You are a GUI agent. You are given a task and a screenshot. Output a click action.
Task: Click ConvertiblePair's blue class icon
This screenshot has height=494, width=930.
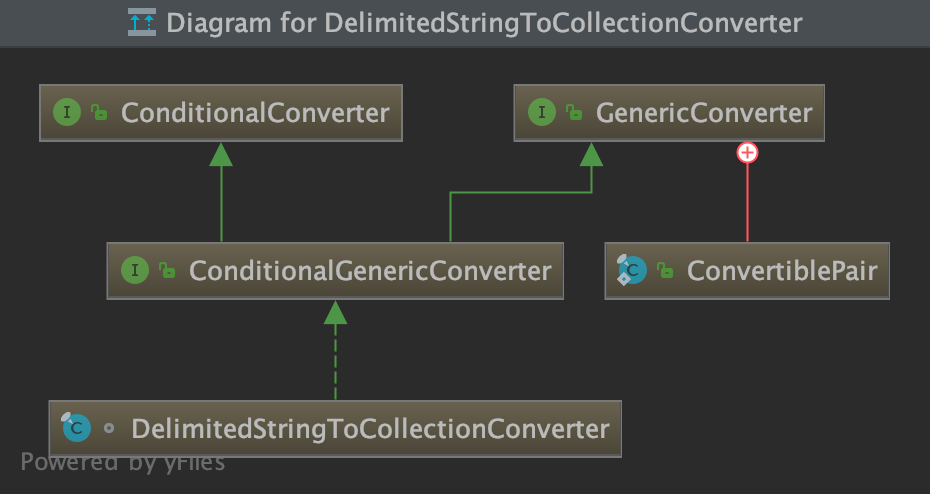[632, 270]
